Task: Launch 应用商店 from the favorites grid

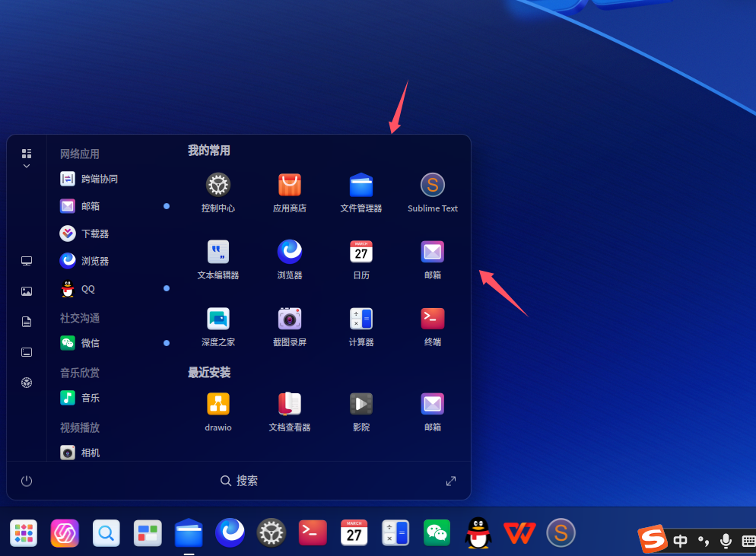Action: pyautogui.click(x=289, y=192)
